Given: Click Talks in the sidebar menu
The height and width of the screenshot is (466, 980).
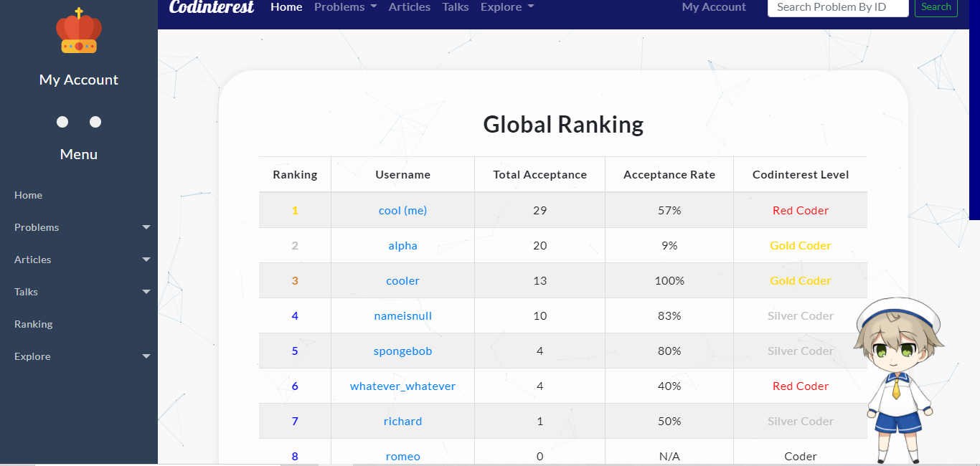Looking at the screenshot, I should pyautogui.click(x=27, y=292).
